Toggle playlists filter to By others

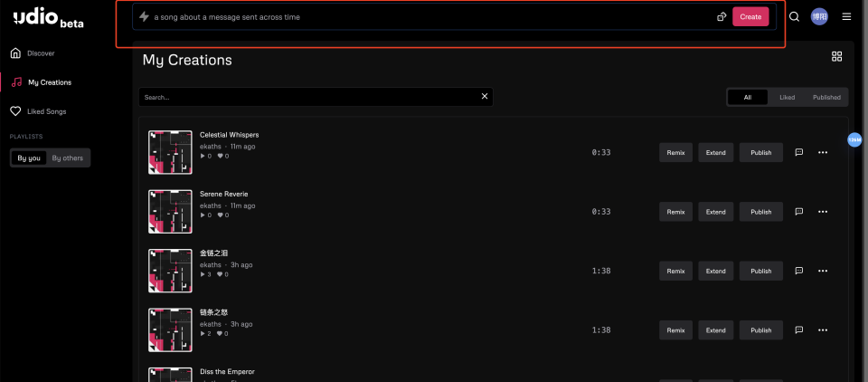coord(67,158)
